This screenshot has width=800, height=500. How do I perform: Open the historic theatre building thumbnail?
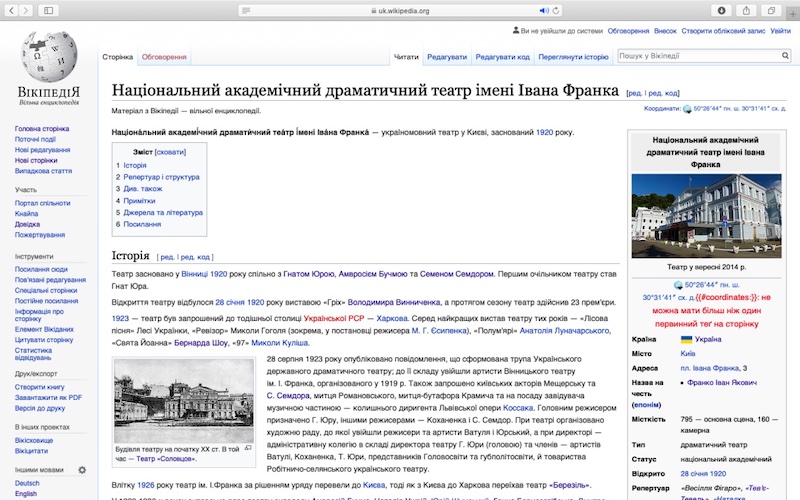184,401
